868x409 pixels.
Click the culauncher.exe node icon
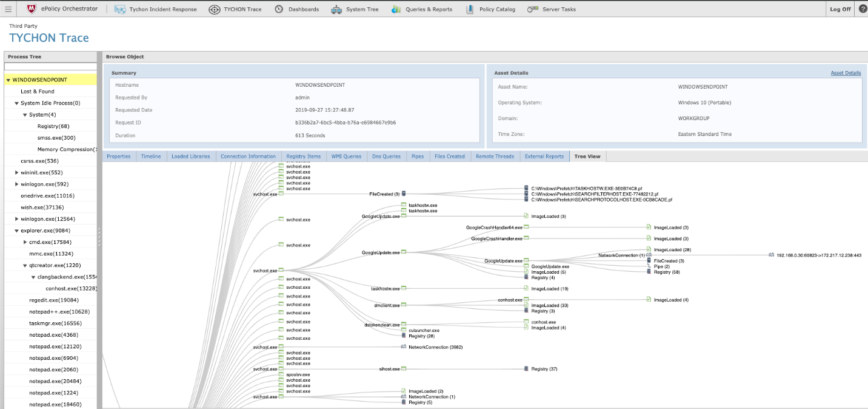404,330
